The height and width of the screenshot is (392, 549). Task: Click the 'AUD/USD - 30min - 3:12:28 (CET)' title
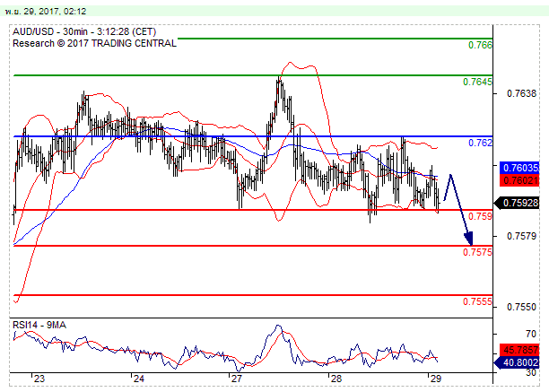pyautogui.click(x=84, y=32)
